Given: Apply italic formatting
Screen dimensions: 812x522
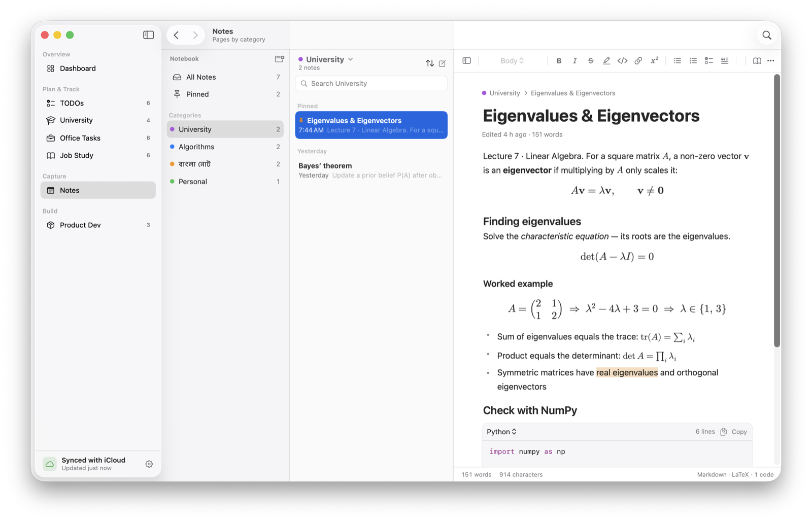Looking at the screenshot, I should point(574,61).
